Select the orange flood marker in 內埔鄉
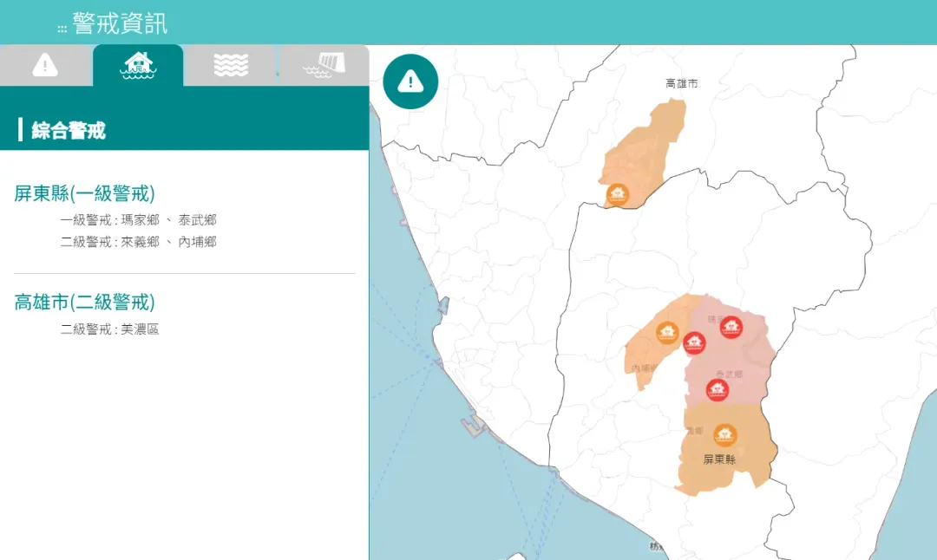Image resolution: width=937 pixels, height=560 pixels. pos(667,332)
